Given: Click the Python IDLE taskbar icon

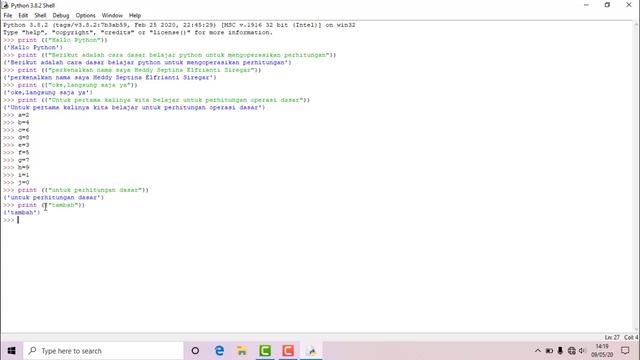Looking at the screenshot, I should tap(311, 351).
